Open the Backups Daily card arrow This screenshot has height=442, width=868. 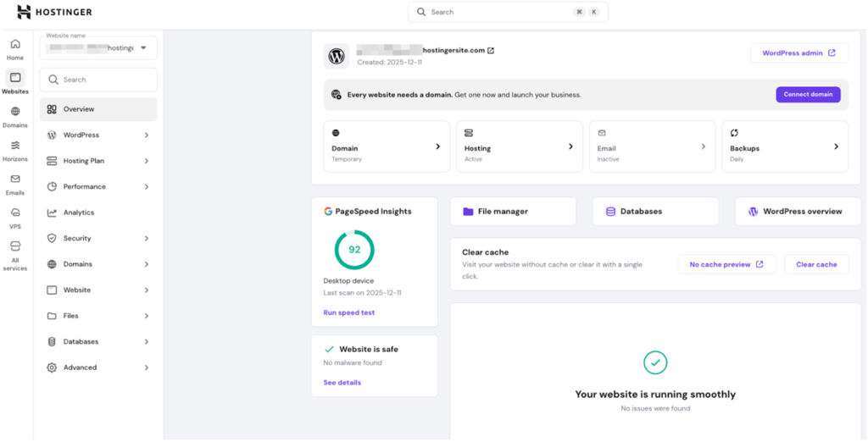point(836,146)
